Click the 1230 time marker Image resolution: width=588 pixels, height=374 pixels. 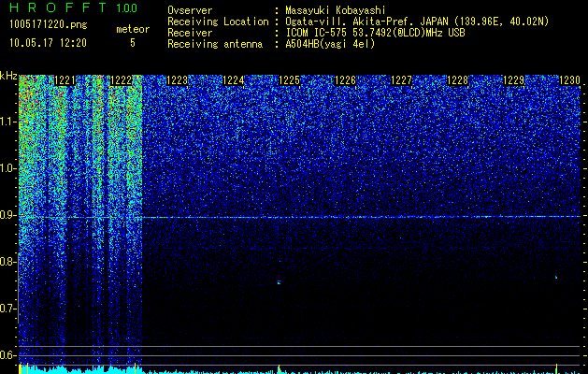click(569, 80)
